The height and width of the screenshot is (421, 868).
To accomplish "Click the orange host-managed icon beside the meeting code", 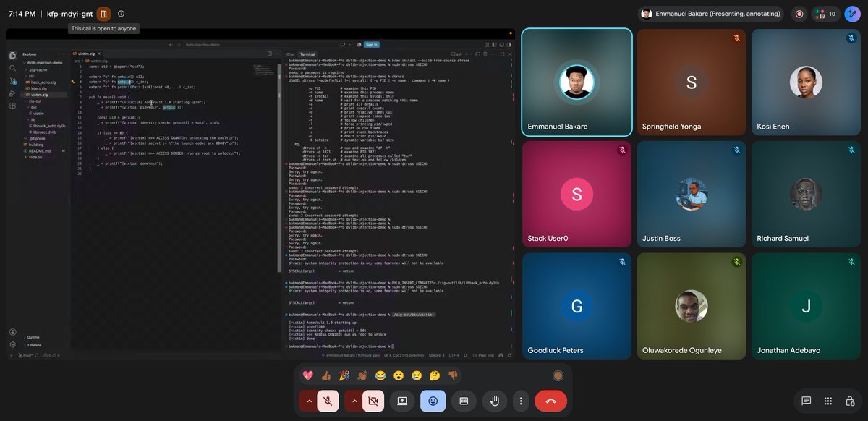I will tap(104, 14).
